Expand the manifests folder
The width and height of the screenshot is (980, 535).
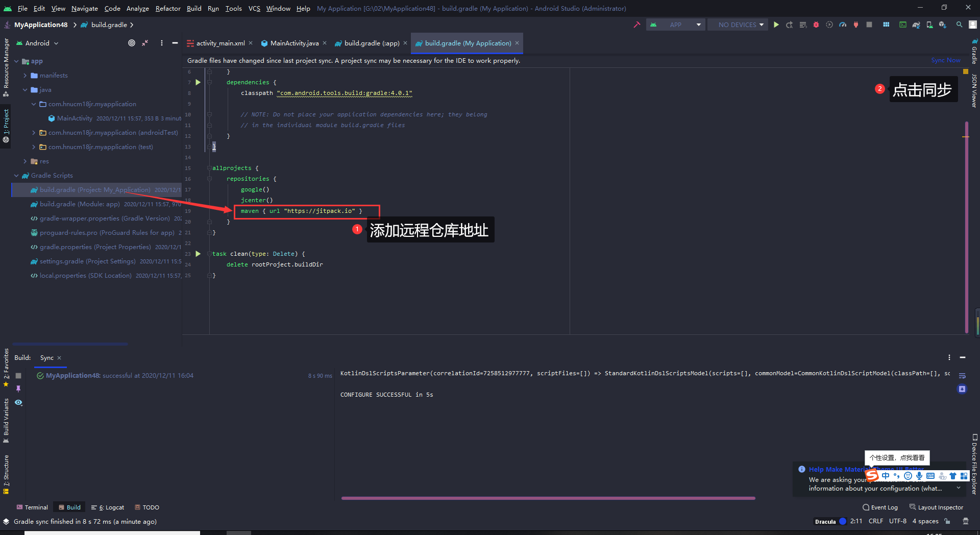point(25,76)
